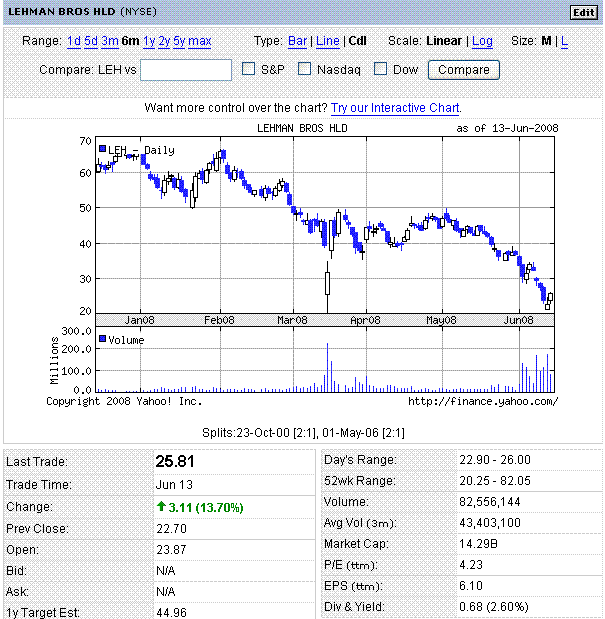Switch range to 3m
Viewport: 605px width, 619px height.
110,41
